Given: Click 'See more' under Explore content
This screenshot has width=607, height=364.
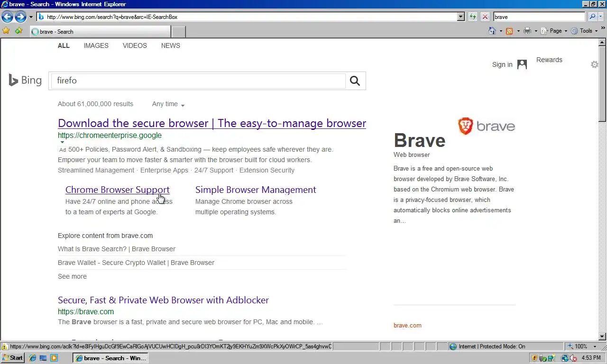Looking at the screenshot, I should pos(72,276).
